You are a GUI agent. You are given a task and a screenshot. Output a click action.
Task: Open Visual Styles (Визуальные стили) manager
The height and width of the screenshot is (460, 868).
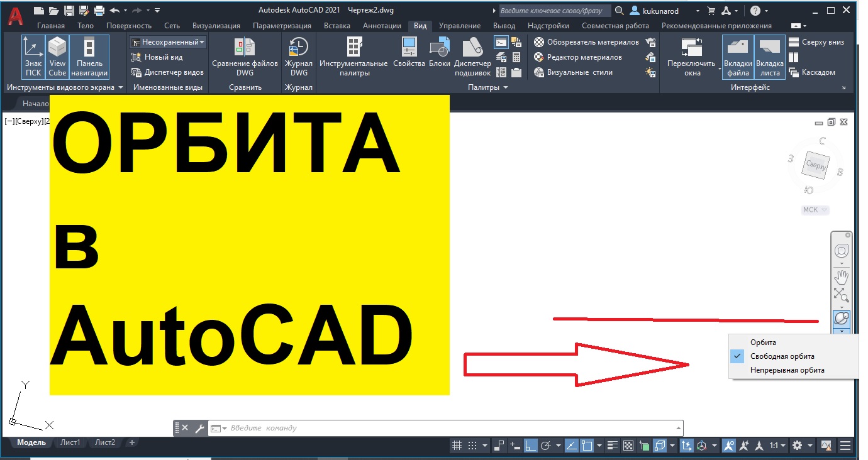coord(572,72)
